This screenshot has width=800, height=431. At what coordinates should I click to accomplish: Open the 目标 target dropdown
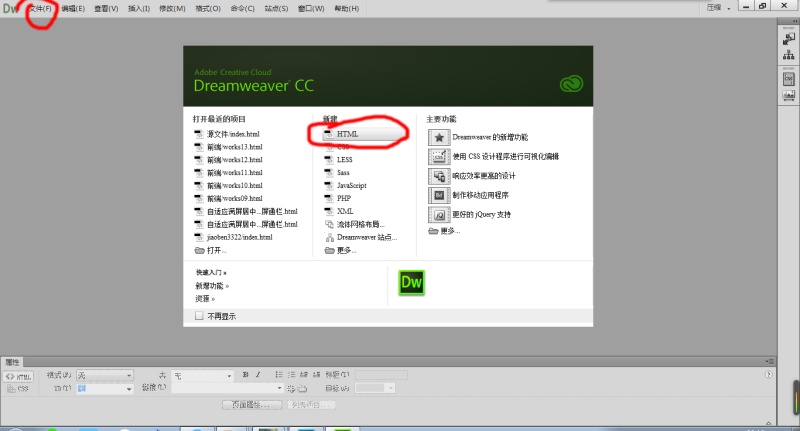[375, 388]
